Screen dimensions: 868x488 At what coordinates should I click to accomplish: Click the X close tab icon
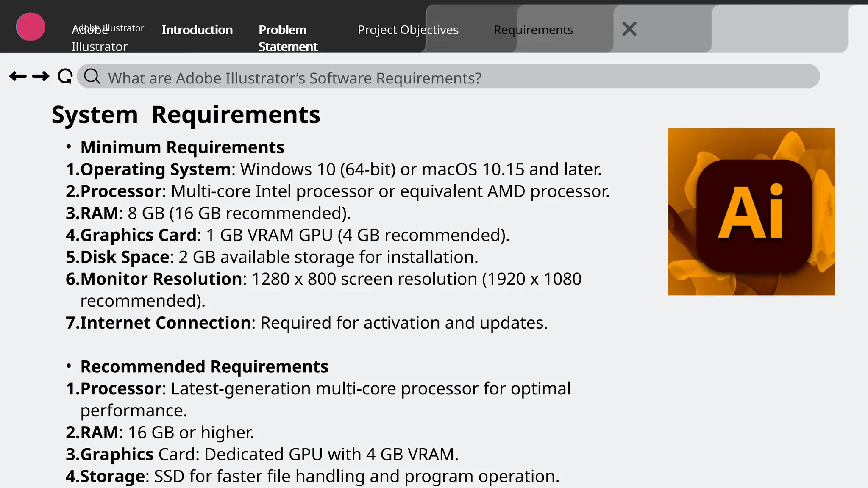point(629,29)
